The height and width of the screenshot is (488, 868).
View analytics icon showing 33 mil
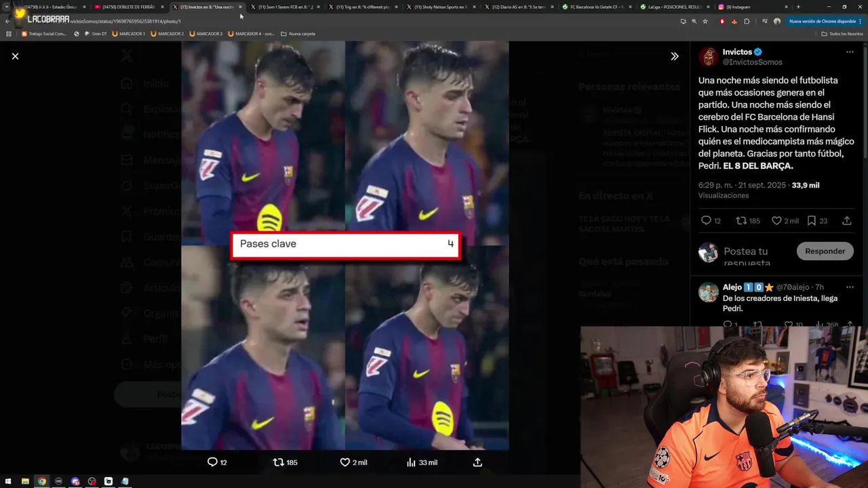point(410,462)
